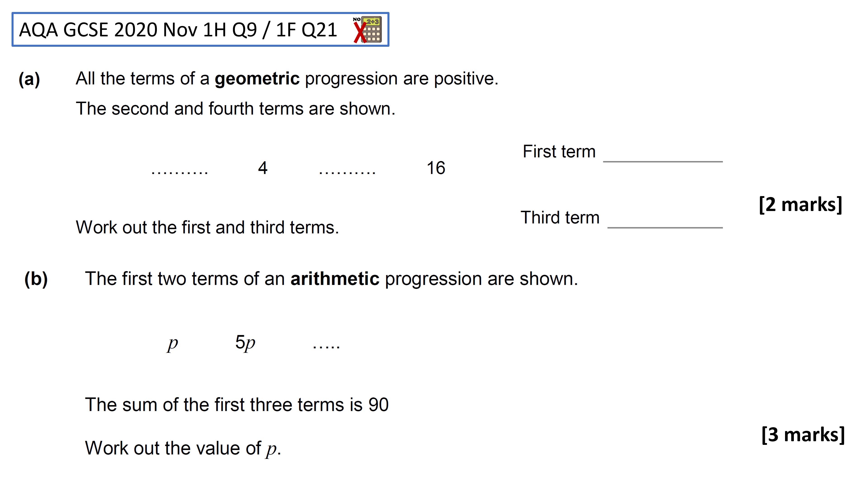The height and width of the screenshot is (488, 868).
Task: Click the red X over calculator
Action: click(x=360, y=32)
